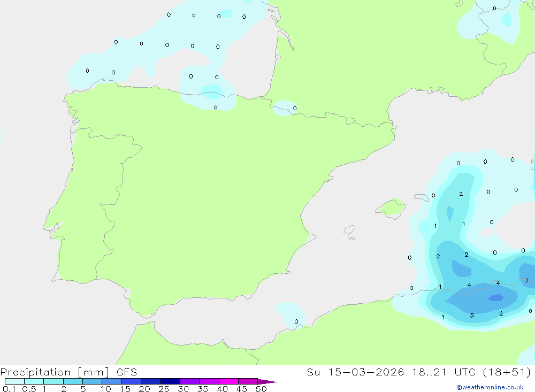Select the 35–40 mm violet legend swatch
This screenshot has height=392, width=535.
(x=209, y=381)
